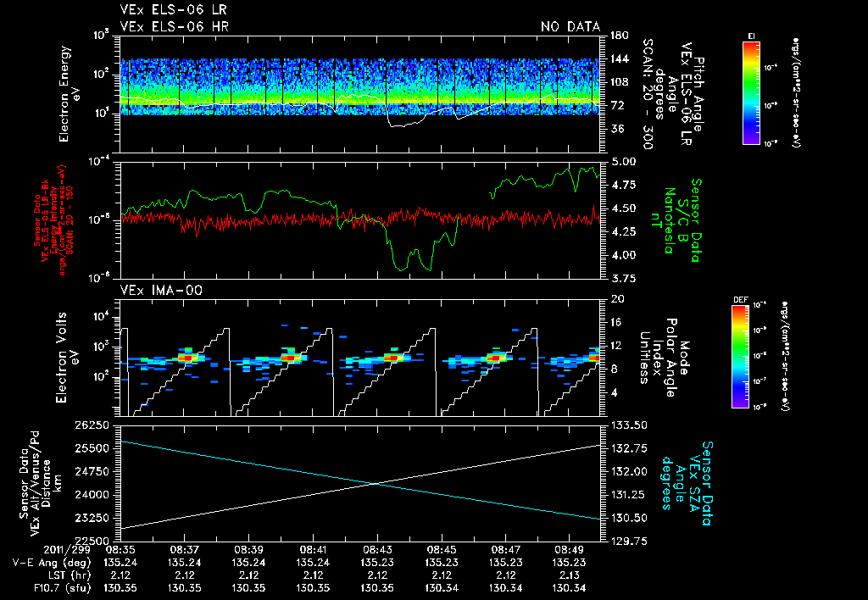Click the "Electron Energy eV" axis label

[70, 94]
